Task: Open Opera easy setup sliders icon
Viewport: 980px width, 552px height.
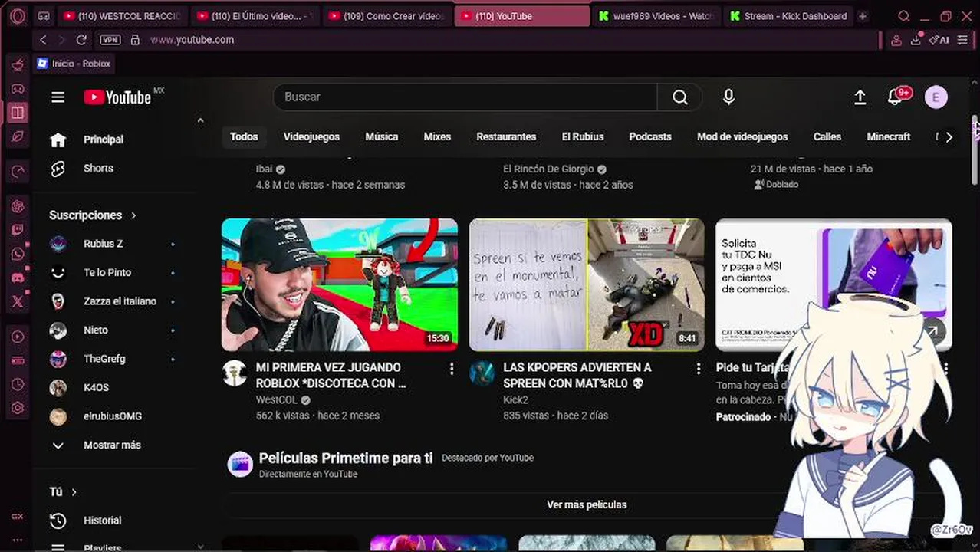Action: [963, 40]
